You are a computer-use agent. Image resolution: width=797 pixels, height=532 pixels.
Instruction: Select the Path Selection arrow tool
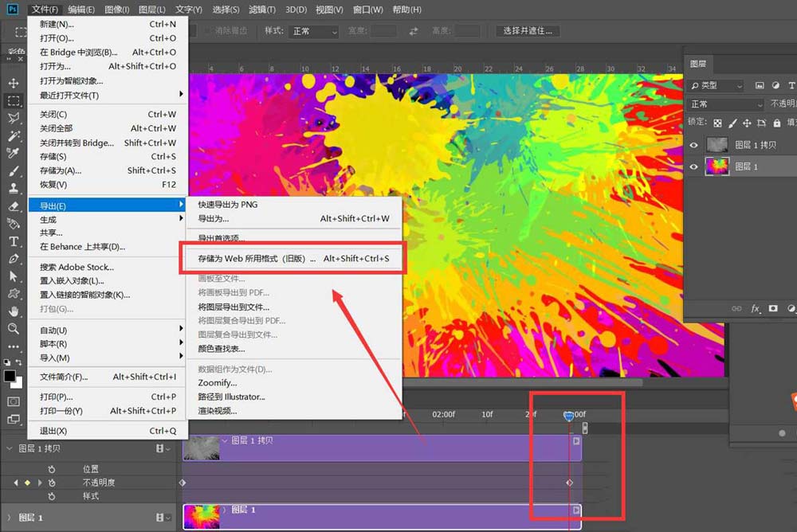point(14,276)
